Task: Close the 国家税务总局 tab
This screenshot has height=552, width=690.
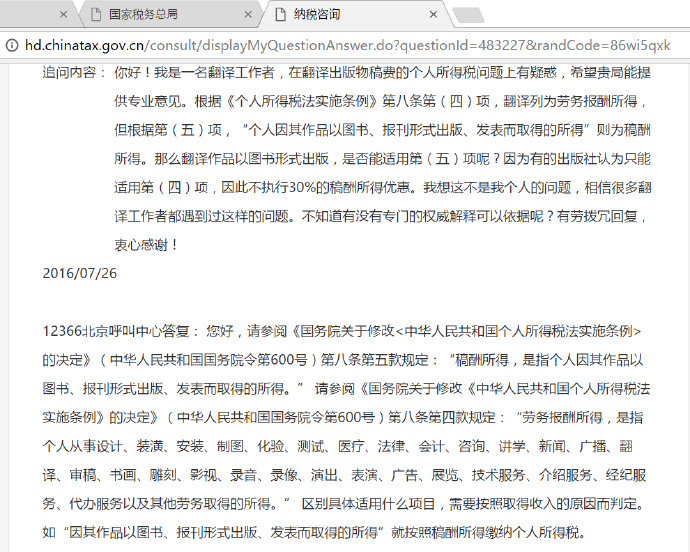Action: (x=248, y=15)
